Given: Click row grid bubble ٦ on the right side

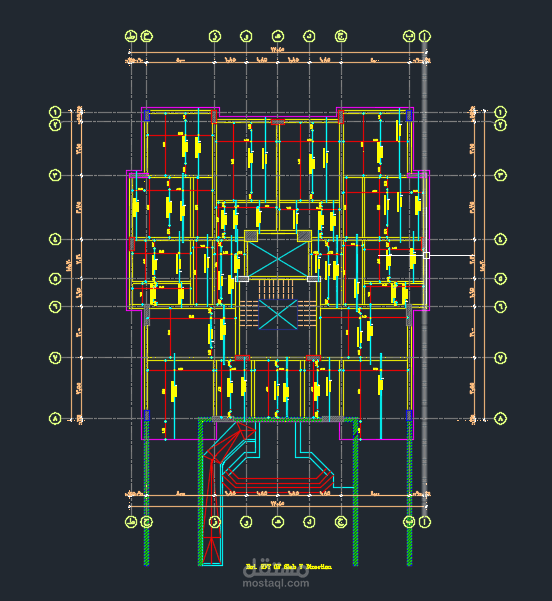Looking at the screenshot, I should pyautogui.click(x=501, y=307).
